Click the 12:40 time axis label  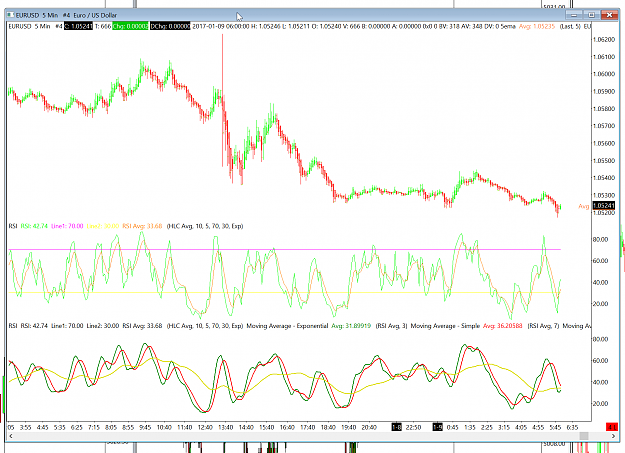205,427
